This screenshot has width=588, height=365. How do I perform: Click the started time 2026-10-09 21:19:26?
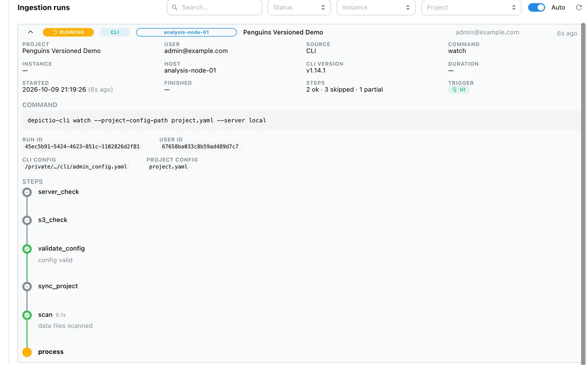coord(54,90)
